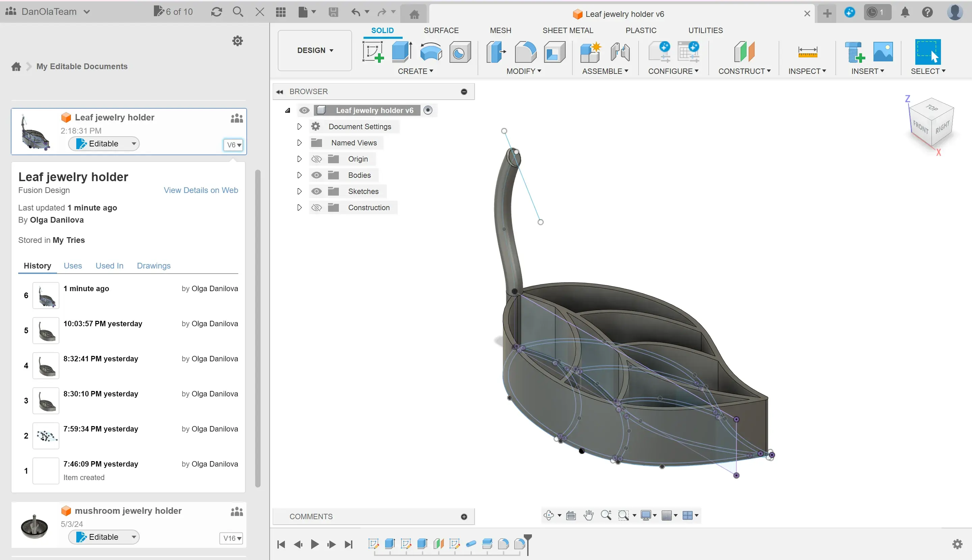Viewport: 972px width, 560px height.
Task: Toggle visibility of Construction folder
Action: tap(316, 207)
